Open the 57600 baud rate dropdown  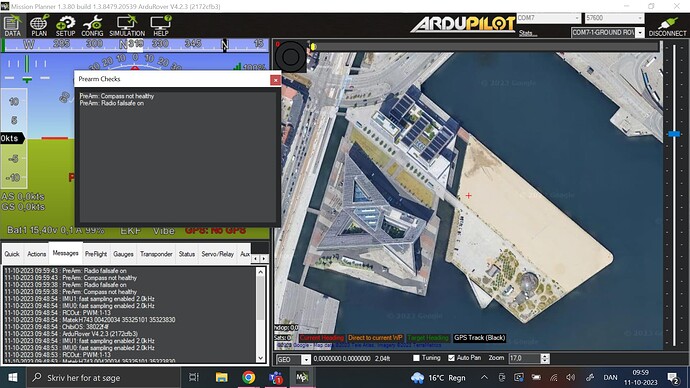(640, 18)
